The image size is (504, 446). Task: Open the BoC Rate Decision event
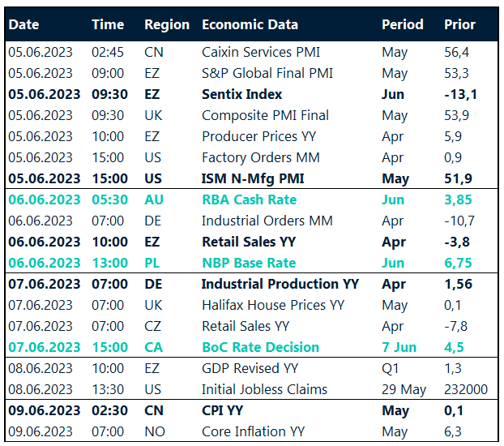click(260, 347)
